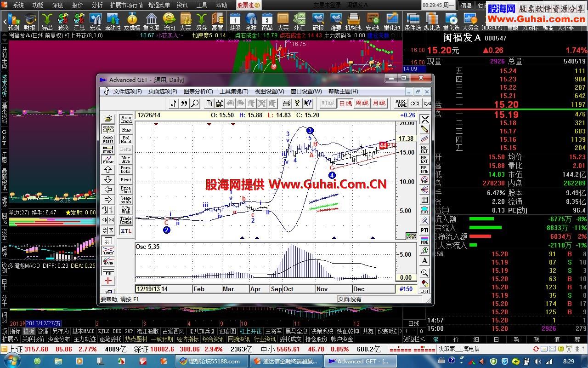Toggle the Auto Trend study

point(126,119)
